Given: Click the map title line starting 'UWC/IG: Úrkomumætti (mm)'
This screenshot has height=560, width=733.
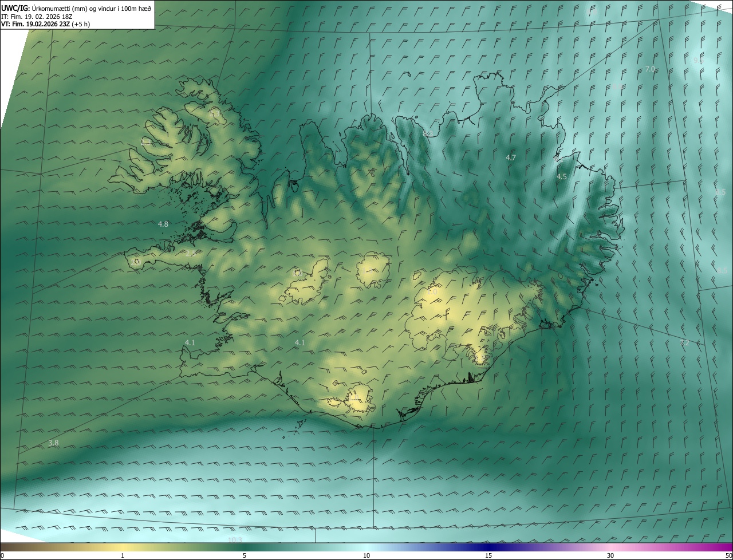Looking at the screenshot, I should tap(76, 8).
